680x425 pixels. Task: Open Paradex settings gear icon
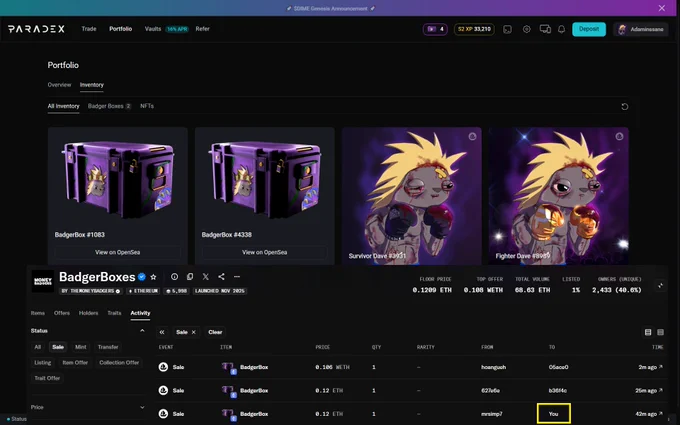526,29
